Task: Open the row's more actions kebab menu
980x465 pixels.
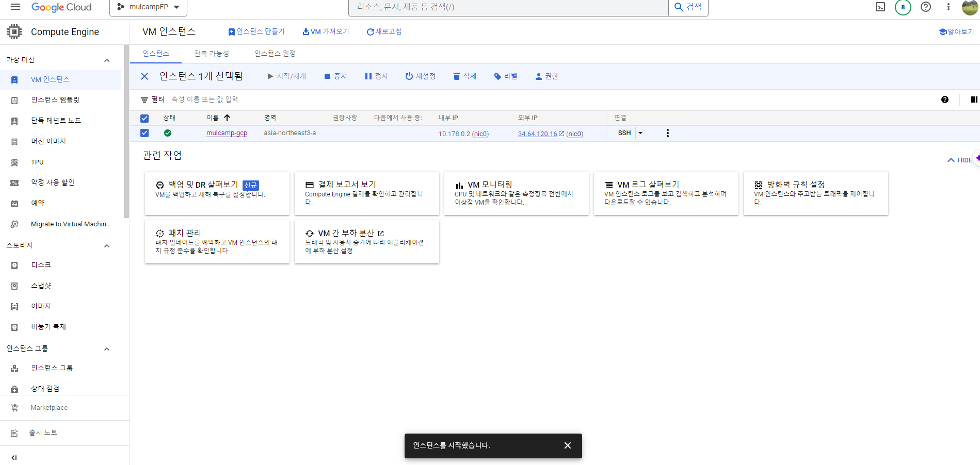Action: 668,133
